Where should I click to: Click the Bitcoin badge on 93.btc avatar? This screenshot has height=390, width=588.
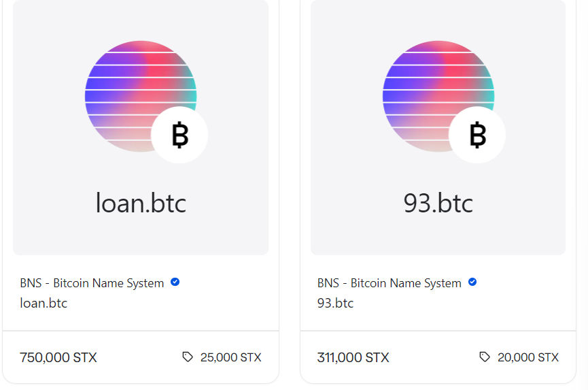coord(477,135)
